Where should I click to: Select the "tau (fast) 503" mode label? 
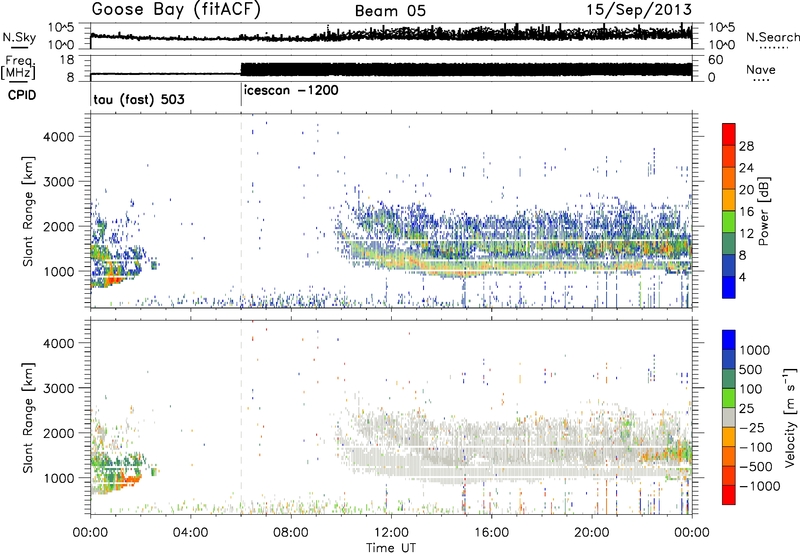139,99
